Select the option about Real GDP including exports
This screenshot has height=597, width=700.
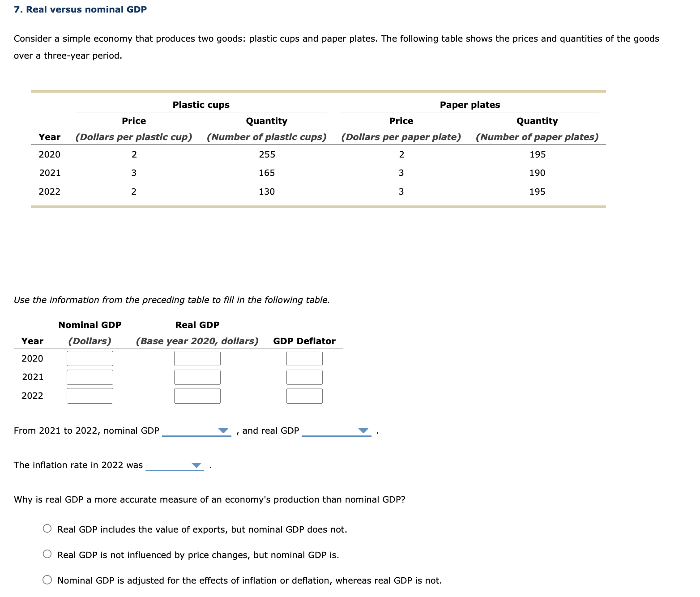[x=47, y=529]
